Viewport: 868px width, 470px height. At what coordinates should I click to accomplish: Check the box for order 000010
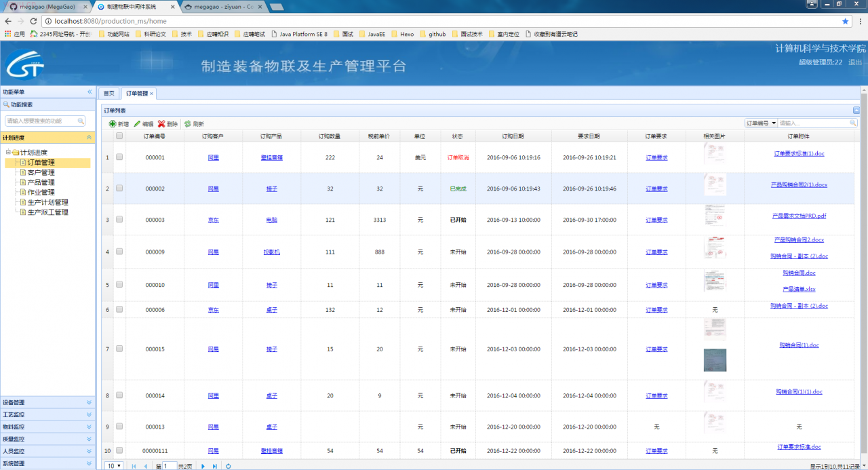pos(119,285)
